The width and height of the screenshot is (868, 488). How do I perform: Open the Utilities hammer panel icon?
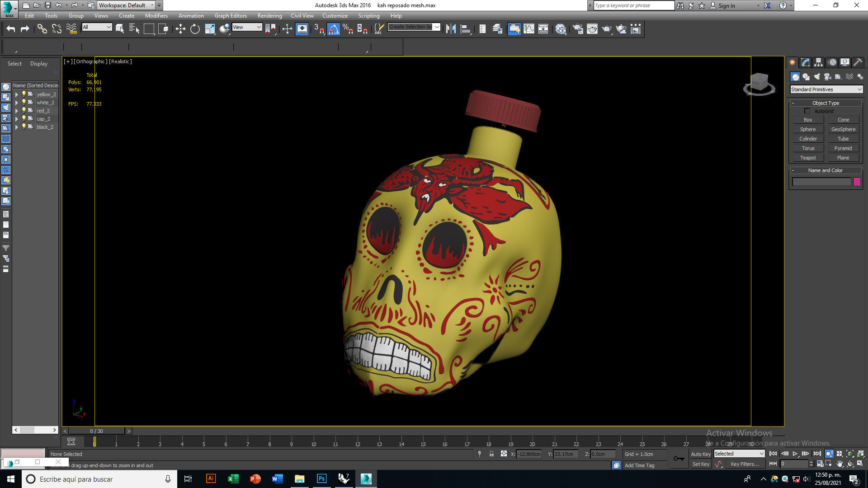[858, 62]
